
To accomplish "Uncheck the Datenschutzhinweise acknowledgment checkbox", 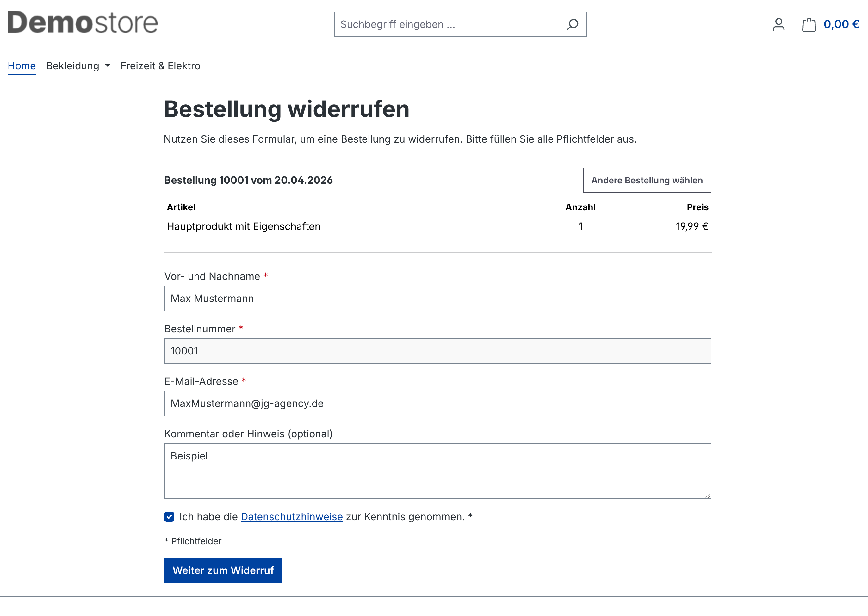I will tap(169, 517).
